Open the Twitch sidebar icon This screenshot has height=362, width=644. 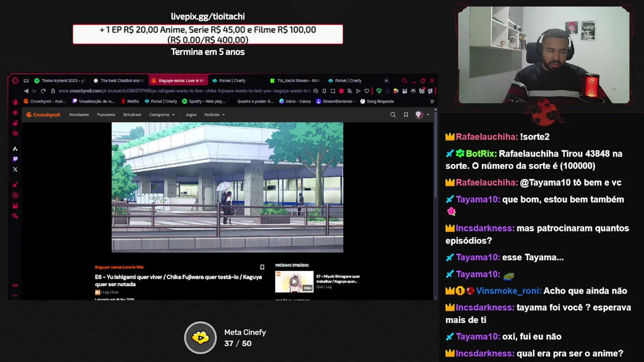click(15, 159)
